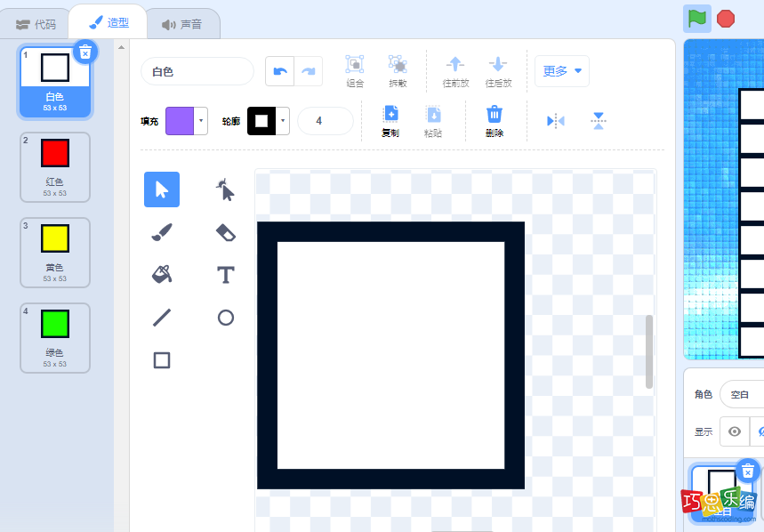
Task: Click the Flip horizontal icon
Action: tap(556, 121)
